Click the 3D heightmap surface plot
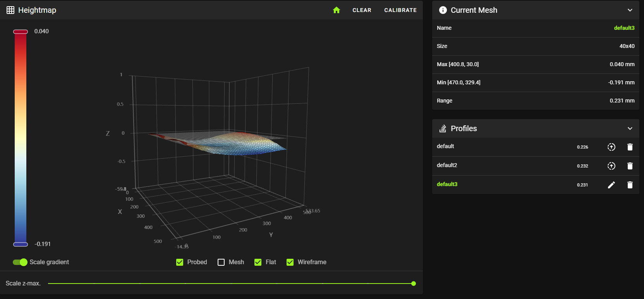The height and width of the screenshot is (299, 644). (217, 144)
